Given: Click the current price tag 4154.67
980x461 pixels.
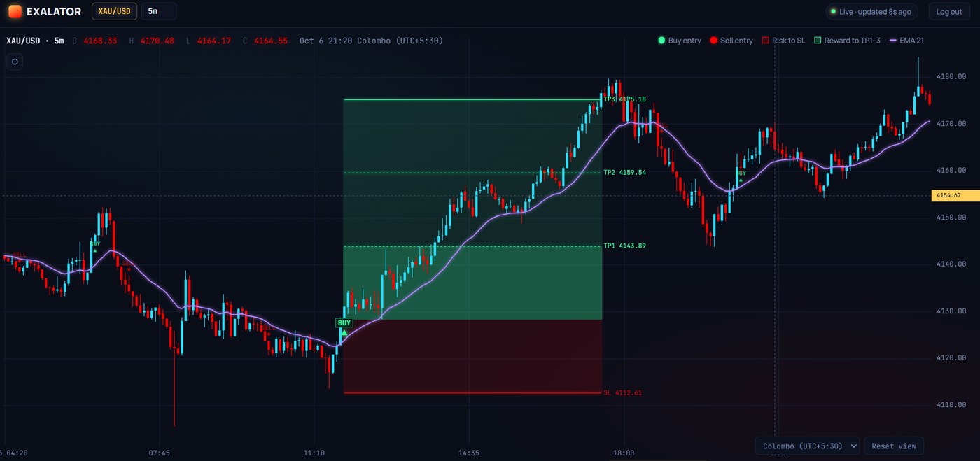Looking at the screenshot, I should (x=955, y=196).
